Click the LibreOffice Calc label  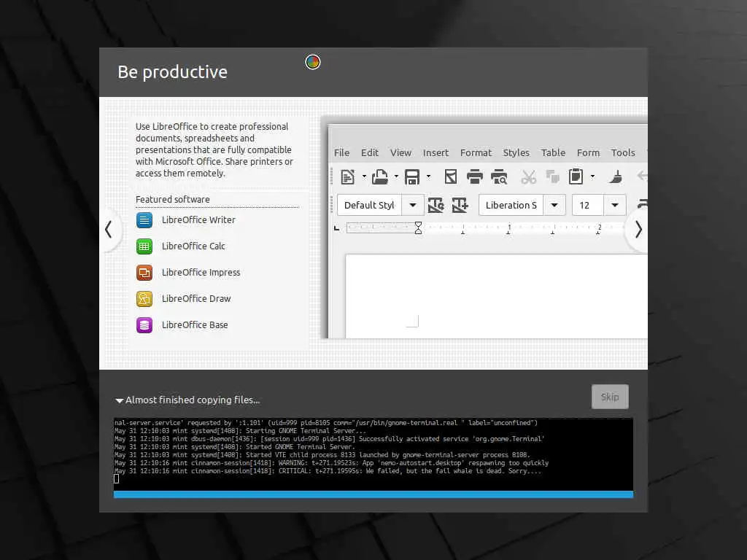point(193,246)
